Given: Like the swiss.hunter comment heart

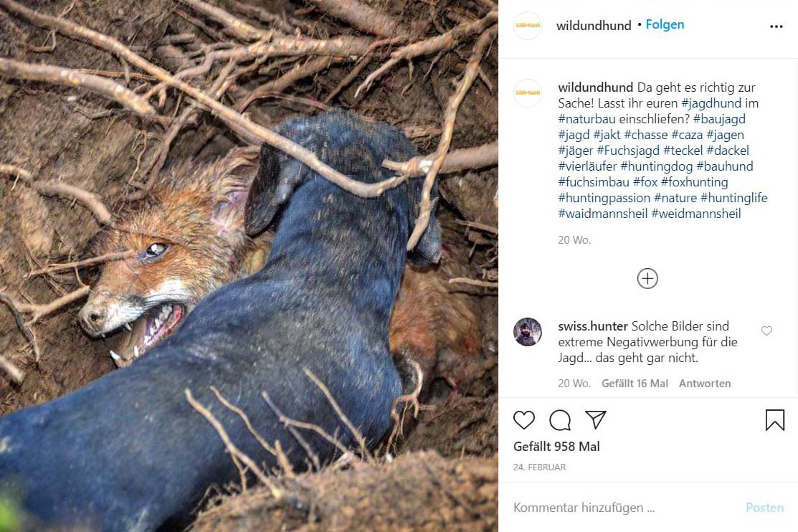Looking at the screenshot, I should (x=766, y=331).
